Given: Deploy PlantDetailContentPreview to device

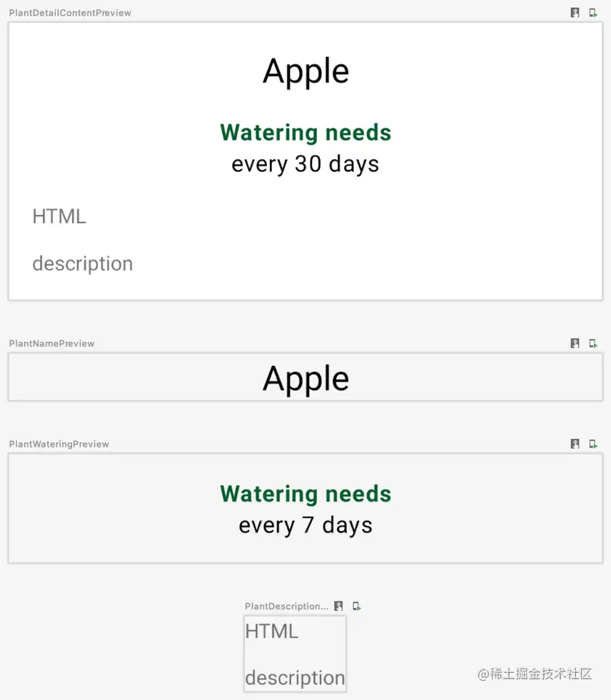Looking at the screenshot, I should (x=592, y=13).
